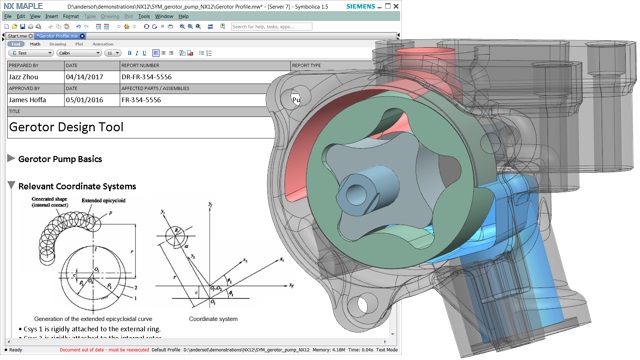640x360 pixels.
Task: Open the Tools menu
Action: point(144,16)
